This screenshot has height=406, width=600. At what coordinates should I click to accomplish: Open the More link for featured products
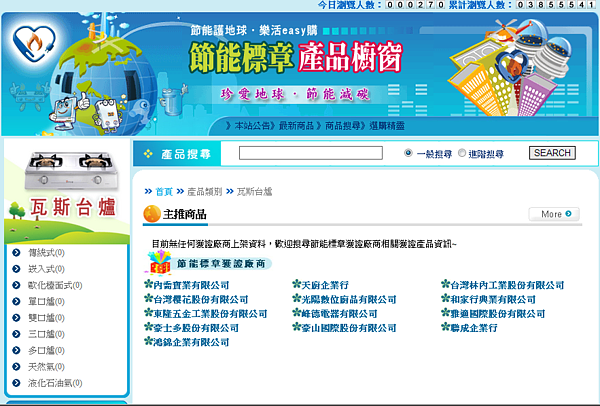click(x=553, y=214)
